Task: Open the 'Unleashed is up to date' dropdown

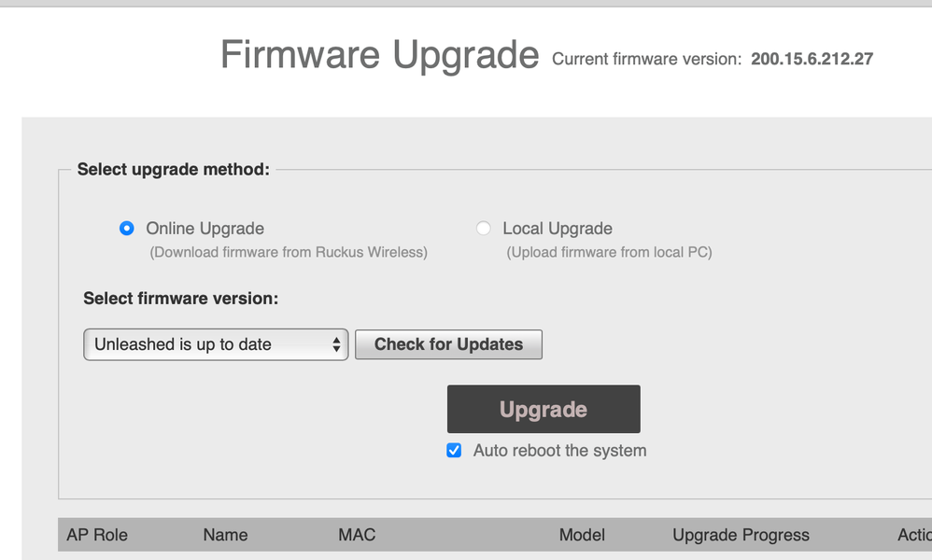Action: (x=216, y=344)
